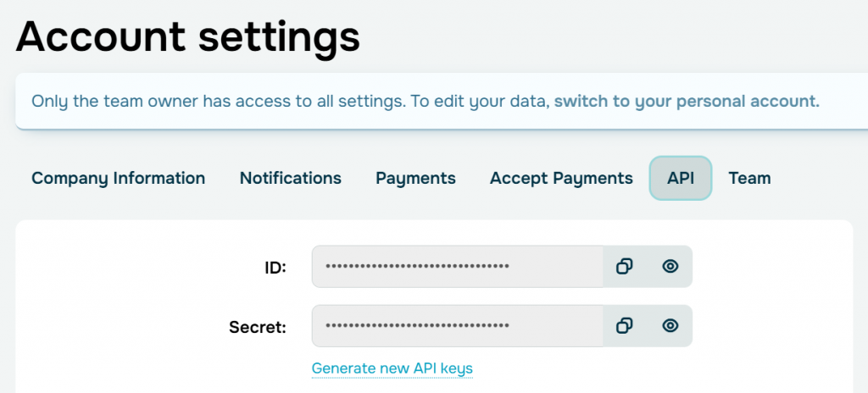Reveal the hidden ID with eye icon
Viewport: 868px width, 393px height.
[670, 266]
